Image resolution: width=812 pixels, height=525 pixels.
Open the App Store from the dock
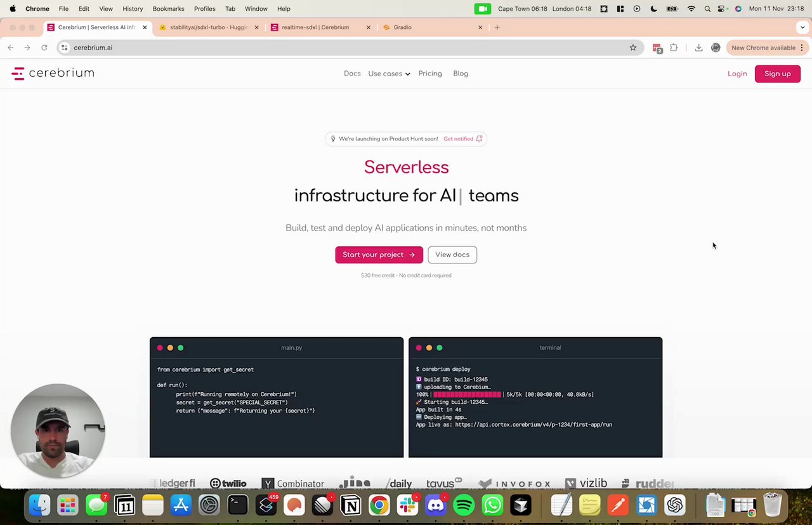pyautogui.click(x=181, y=505)
